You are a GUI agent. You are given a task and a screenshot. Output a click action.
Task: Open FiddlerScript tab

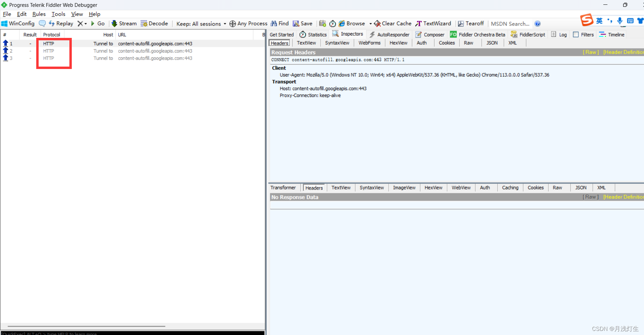(x=528, y=34)
